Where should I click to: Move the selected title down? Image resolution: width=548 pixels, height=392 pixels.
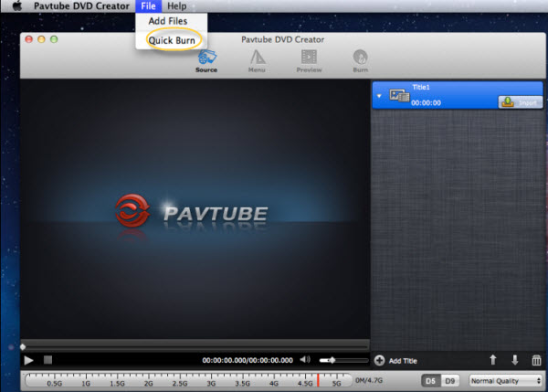(x=515, y=360)
